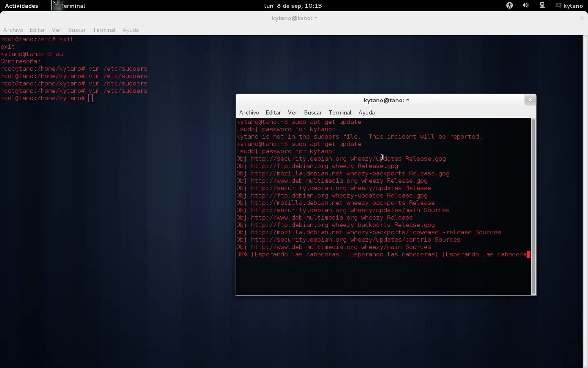Open Editar menu in front terminal window
This screenshot has width=588, height=368.
click(x=273, y=112)
